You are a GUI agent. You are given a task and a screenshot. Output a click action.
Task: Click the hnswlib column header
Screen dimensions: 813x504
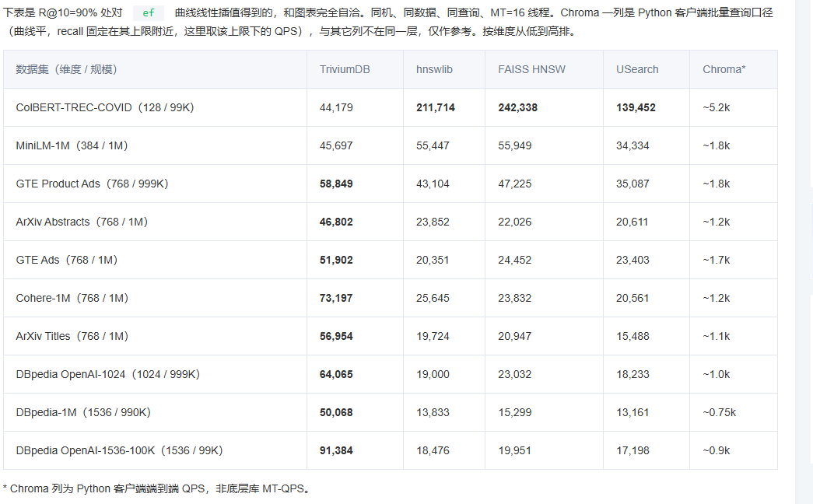click(434, 69)
